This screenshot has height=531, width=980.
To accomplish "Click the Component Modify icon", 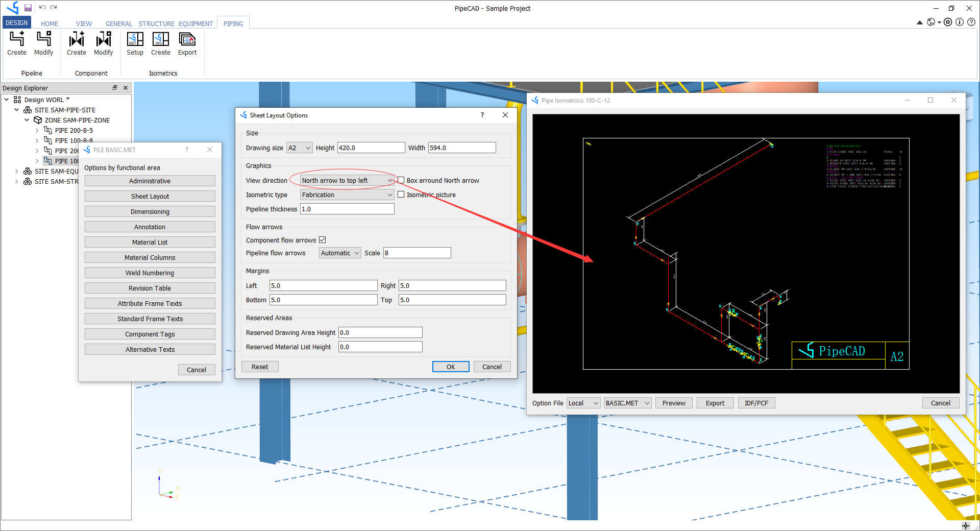I will [x=103, y=39].
